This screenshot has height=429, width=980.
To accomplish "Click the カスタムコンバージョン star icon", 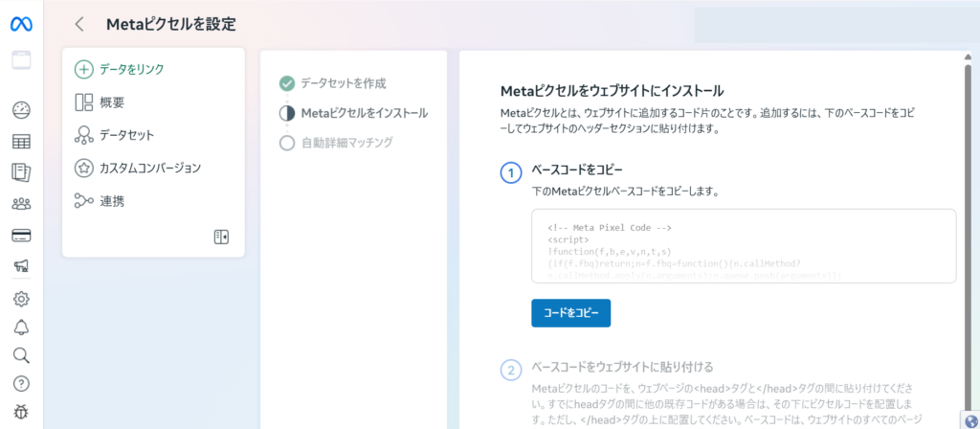I will 84,169.
